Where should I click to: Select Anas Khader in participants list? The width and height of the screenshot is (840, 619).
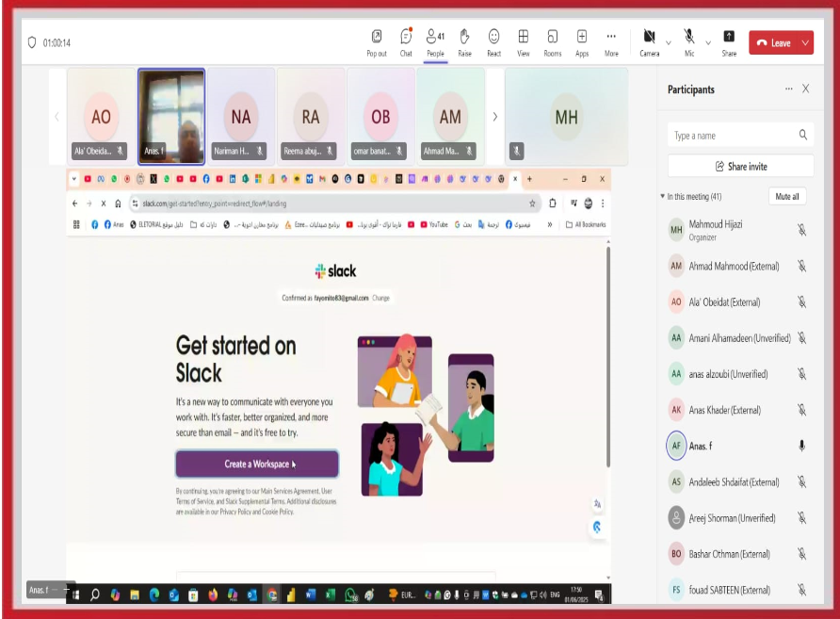coord(736,410)
